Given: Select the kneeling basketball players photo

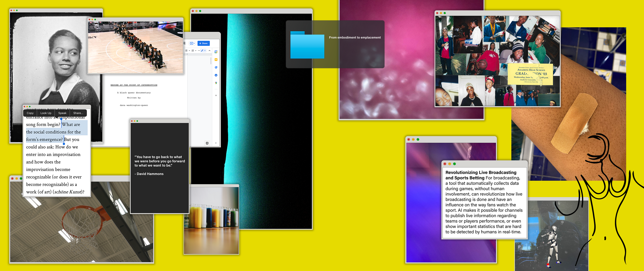Looking at the screenshot, I should [x=135, y=47].
